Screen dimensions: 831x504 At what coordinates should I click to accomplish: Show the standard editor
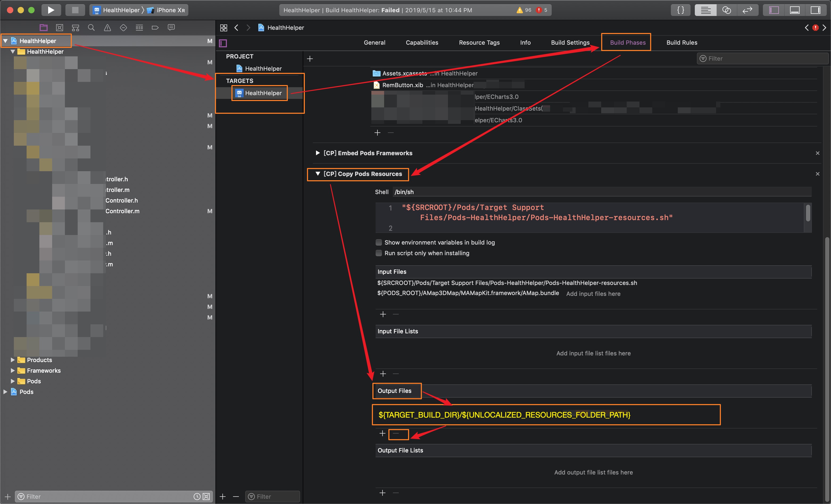click(705, 10)
